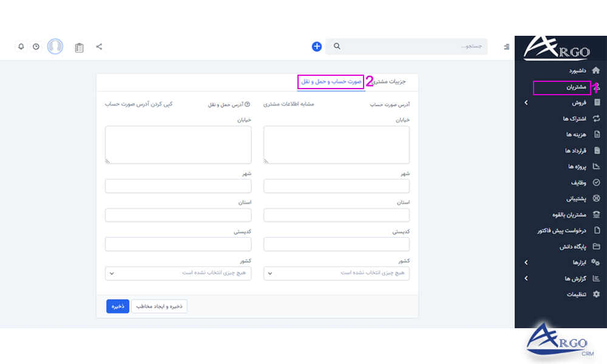
Task: Click the blue quick-add plus icon
Action: 316,46
